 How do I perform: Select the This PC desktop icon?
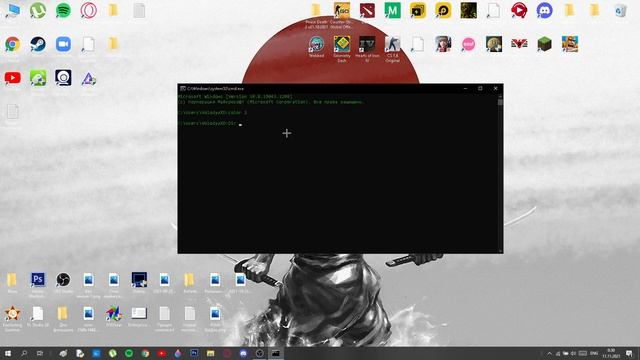pos(13,11)
